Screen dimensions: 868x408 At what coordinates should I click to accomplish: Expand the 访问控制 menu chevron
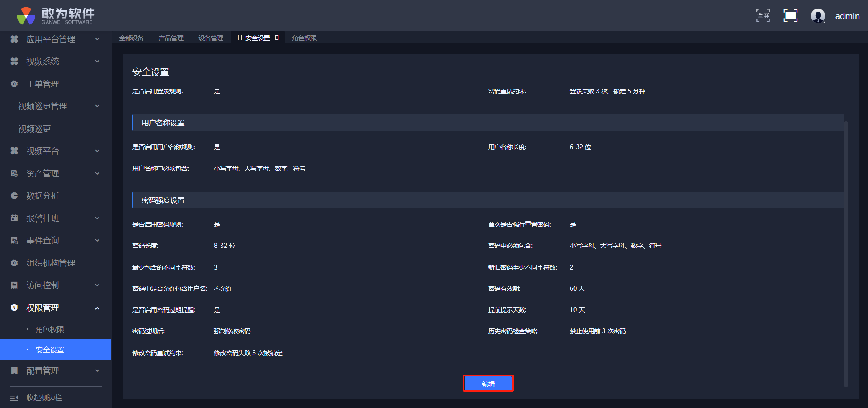coord(97,285)
